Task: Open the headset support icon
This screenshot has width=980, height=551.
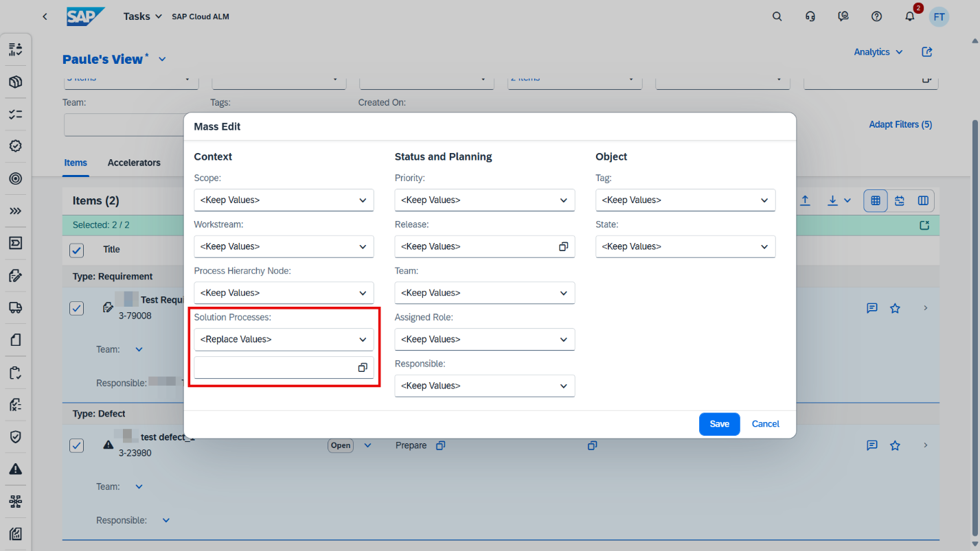Action: click(x=810, y=16)
